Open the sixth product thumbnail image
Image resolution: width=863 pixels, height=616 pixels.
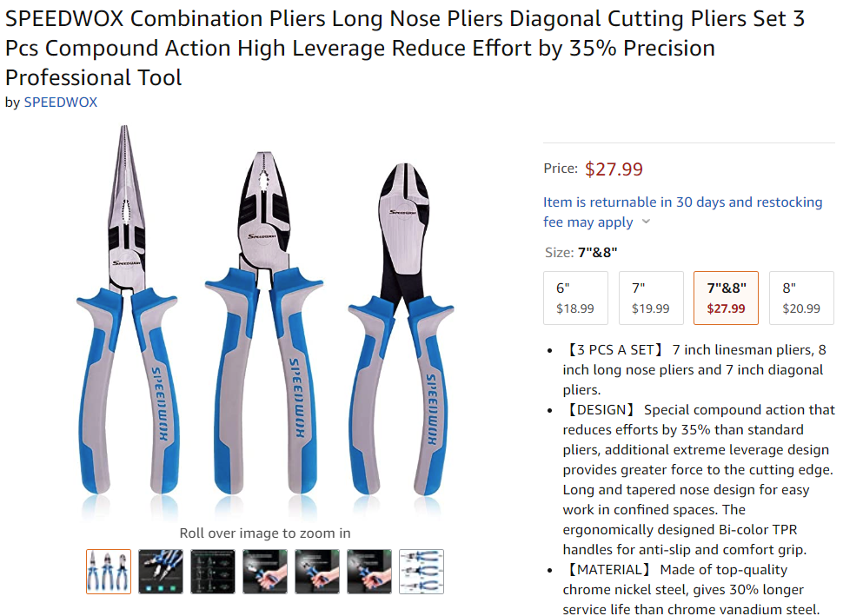pos(369,572)
